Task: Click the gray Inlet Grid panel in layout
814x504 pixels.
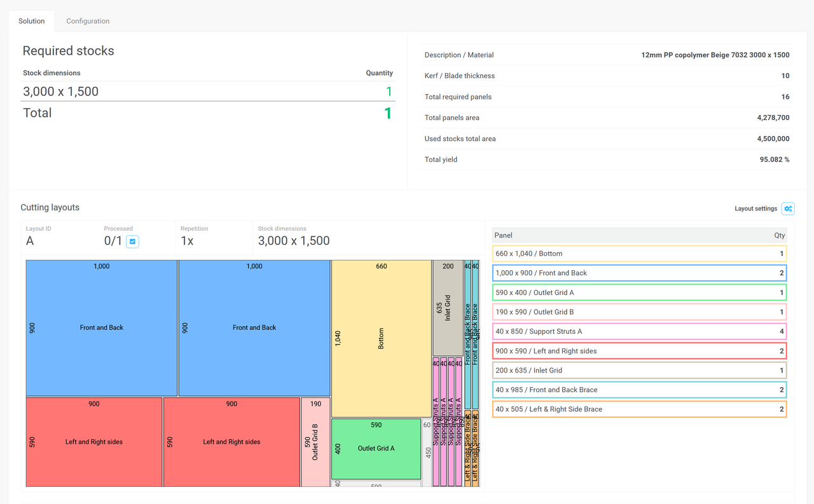Action: 448,308
